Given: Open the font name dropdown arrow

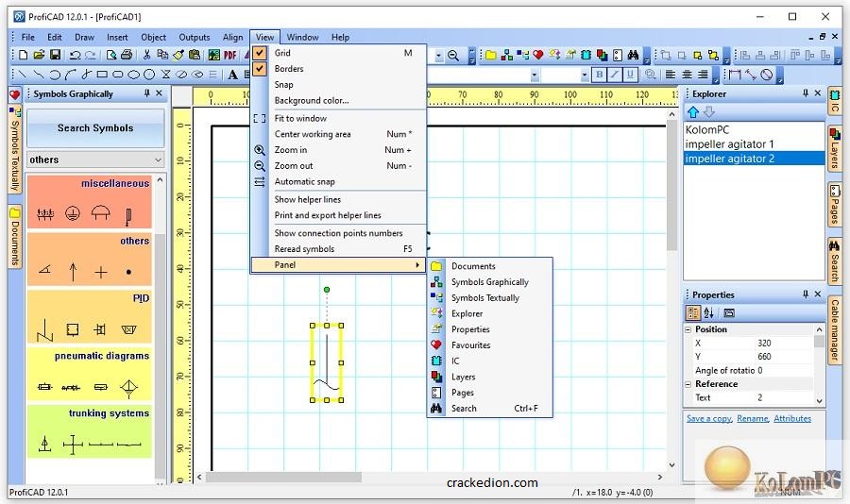Looking at the screenshot, I should click(535, 75).
